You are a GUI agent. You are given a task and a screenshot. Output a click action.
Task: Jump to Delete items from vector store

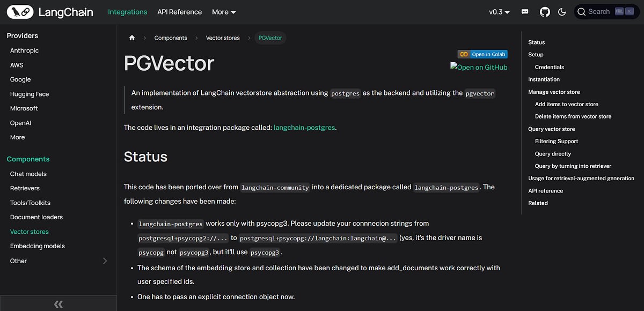point(573,116)
